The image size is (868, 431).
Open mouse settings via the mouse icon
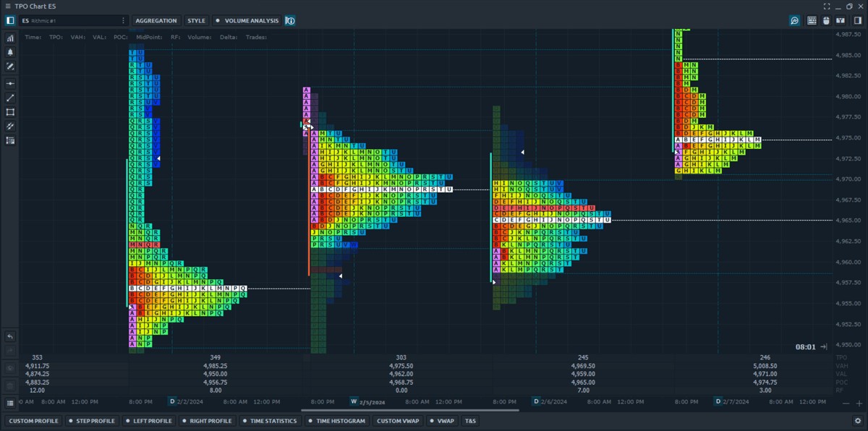[x=825, y=20]
